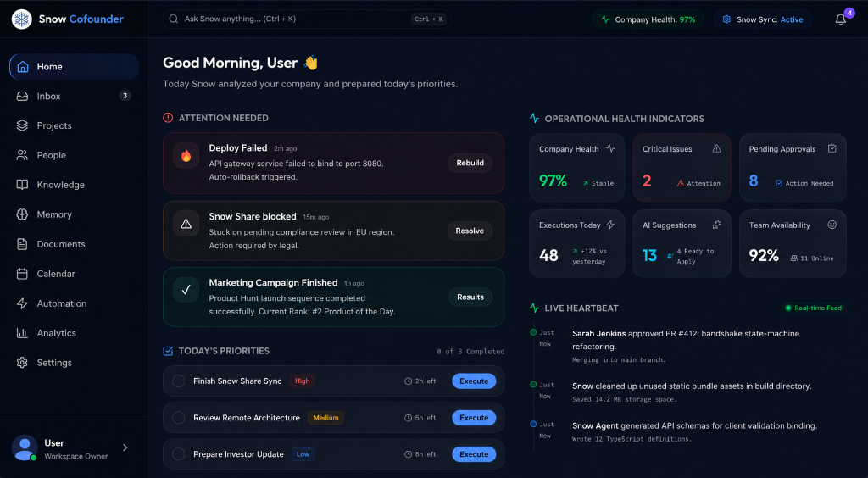Open the notifications bell
The image size is (868, 478).
tap(840, 19)
